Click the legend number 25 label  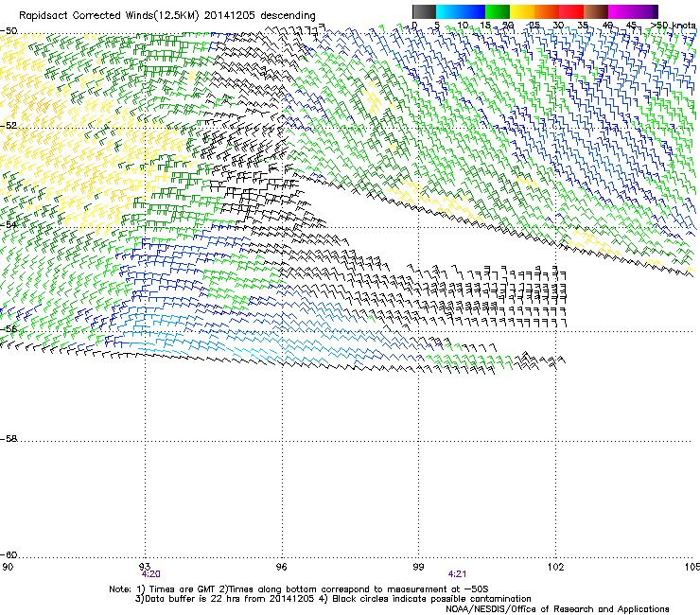534,26
